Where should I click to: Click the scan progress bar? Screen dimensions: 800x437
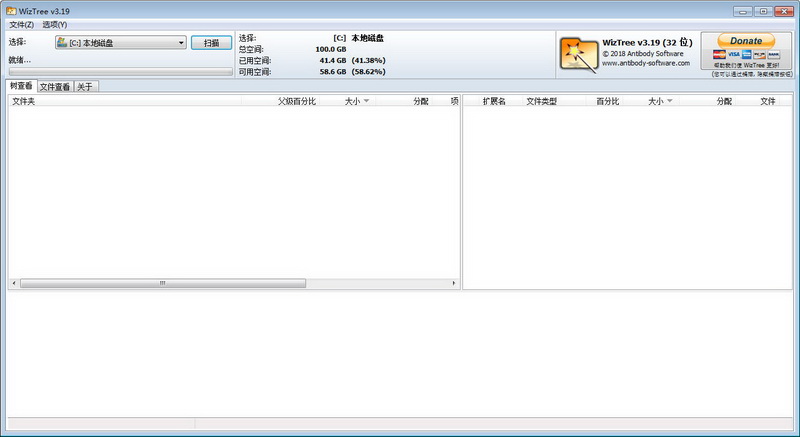click(120, 71)
